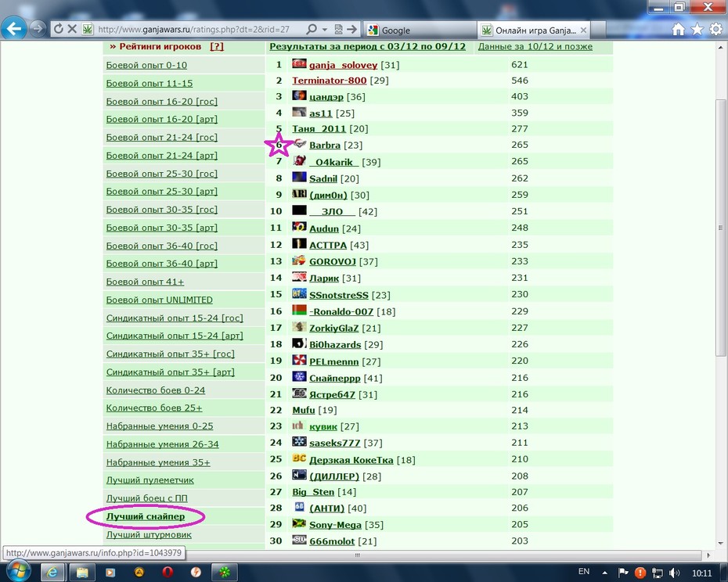Image resolution: width=728 pixels, height=582 pixels.
Task: Click the Go arrow in address bar
Action: pos(352,29)
